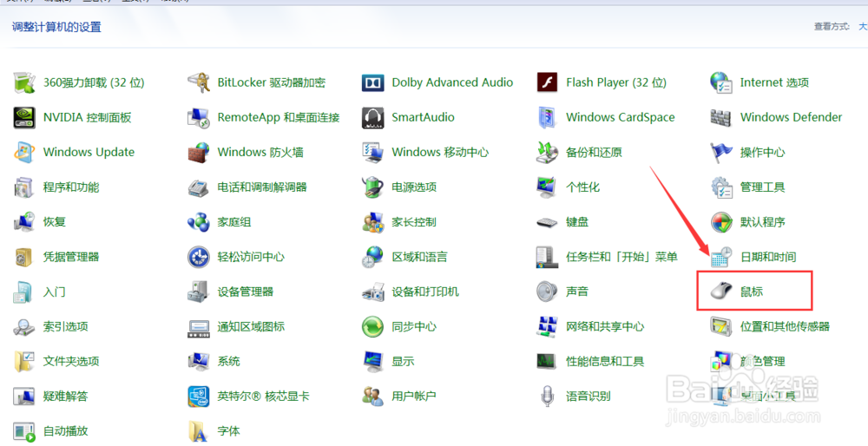Open the 语音识别 microphone icon
Image resolution: width=868 pixels, height=446 pixels.
point(547,397)
